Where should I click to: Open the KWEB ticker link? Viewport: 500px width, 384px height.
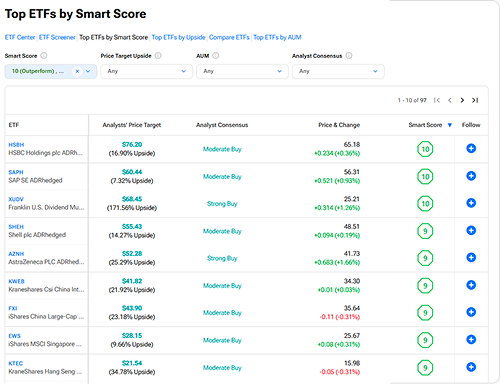pos(16,281)
